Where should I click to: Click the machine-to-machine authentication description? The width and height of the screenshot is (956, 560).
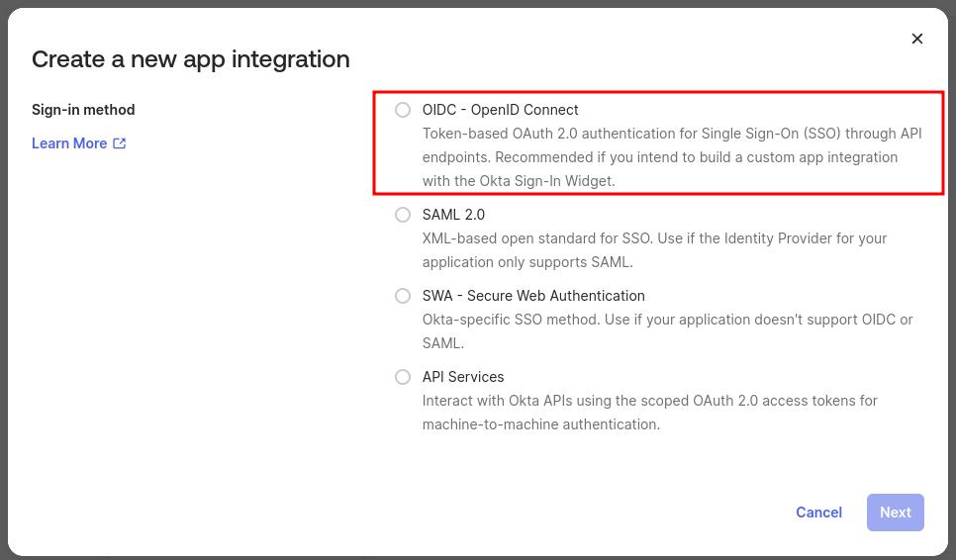point(649,413)
